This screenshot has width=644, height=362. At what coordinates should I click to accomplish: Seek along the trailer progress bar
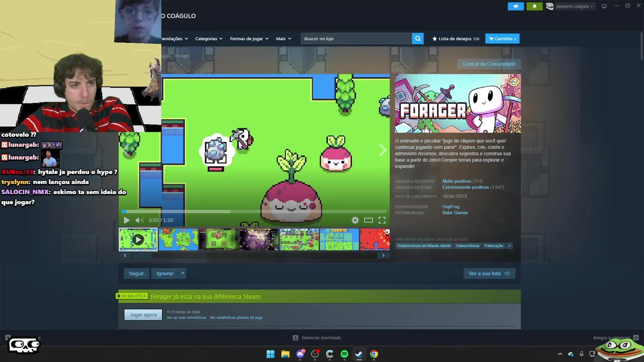click(x=254, y=212)
